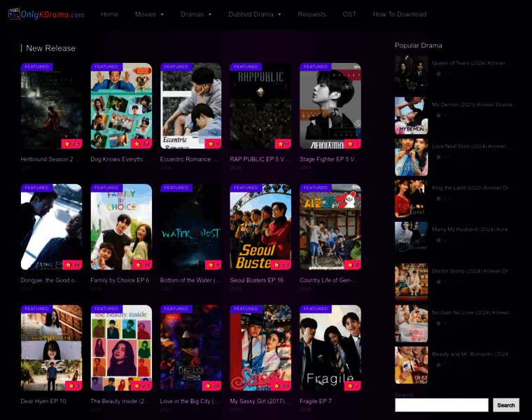532x420 pixels.
Task: Expand the Movies dropdown menu
Action: pyautogui.click(x=149, y=14)
